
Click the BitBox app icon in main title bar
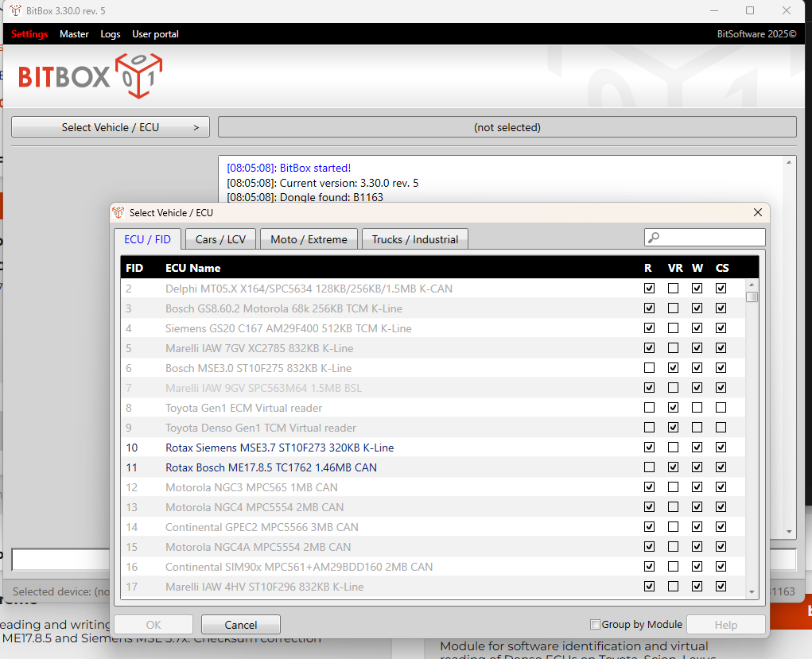tap(15, 10)
